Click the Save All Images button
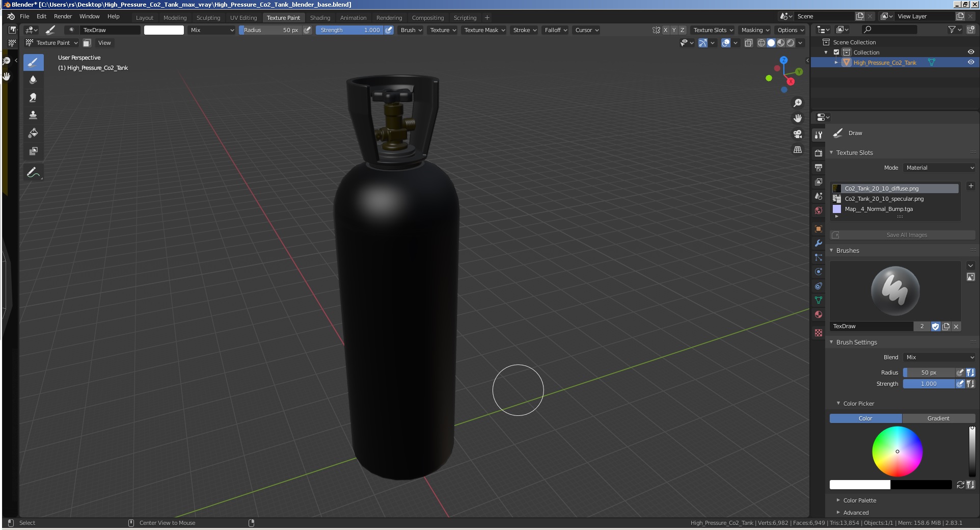 [903, 235]
